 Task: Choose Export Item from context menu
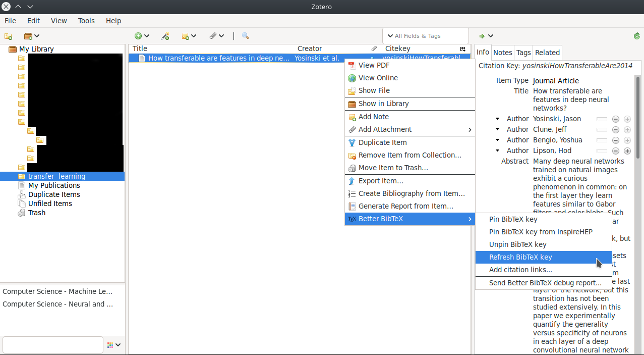410,181
